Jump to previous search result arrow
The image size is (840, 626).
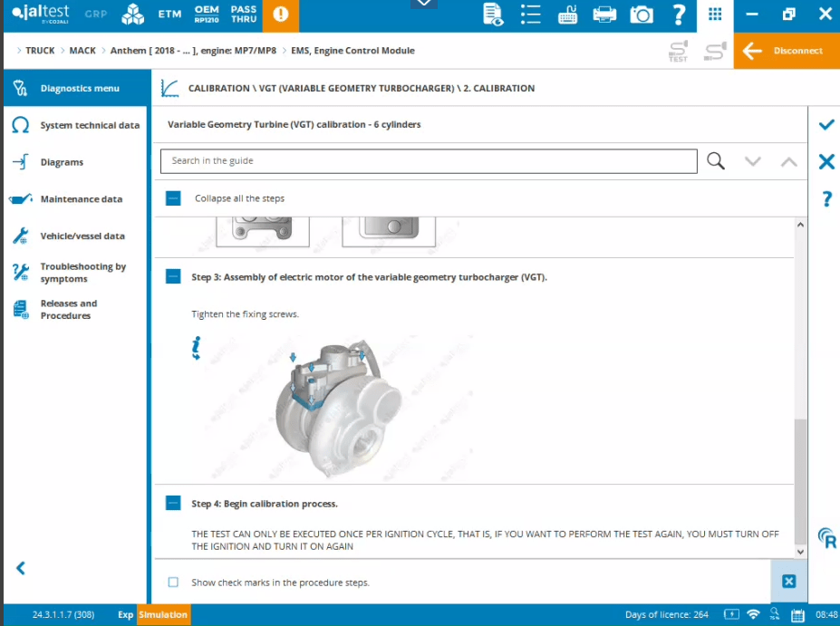click(788, 161)
